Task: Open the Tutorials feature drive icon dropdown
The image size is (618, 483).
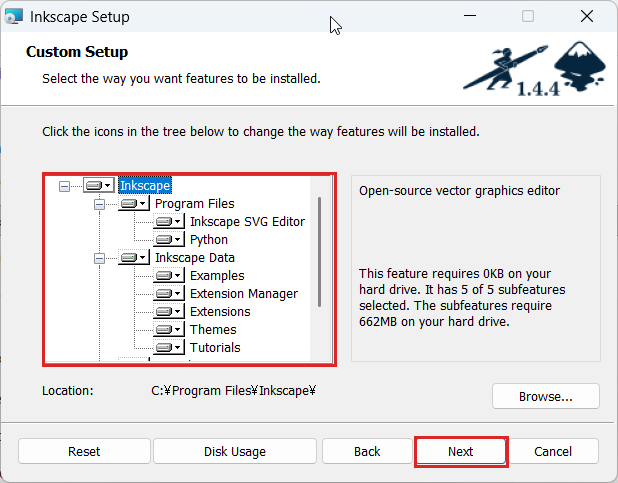Action: (169, 347)
